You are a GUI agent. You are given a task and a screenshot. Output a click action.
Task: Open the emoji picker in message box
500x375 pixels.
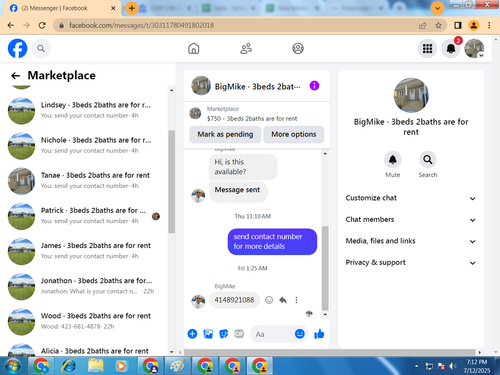point(300,334)
